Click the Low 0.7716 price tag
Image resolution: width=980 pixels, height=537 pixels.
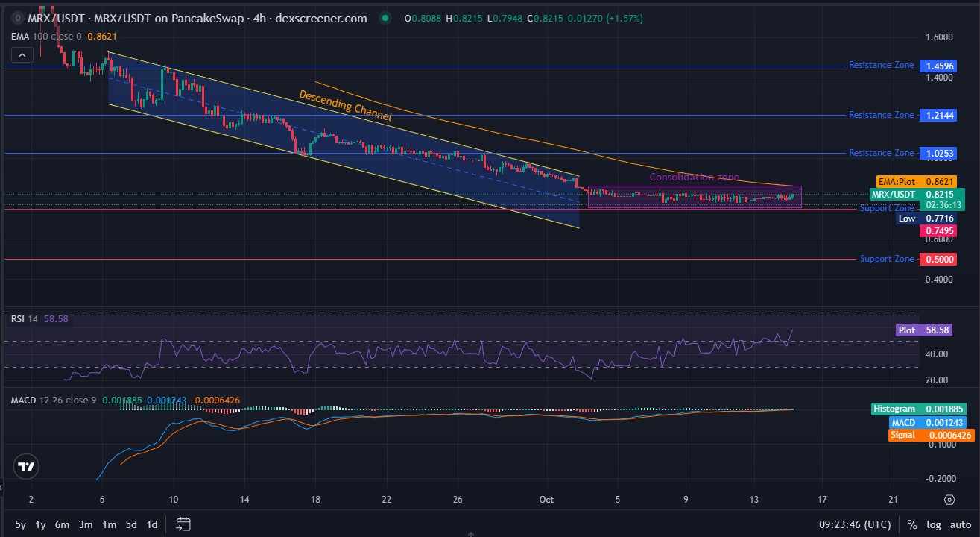click(926, 219)
